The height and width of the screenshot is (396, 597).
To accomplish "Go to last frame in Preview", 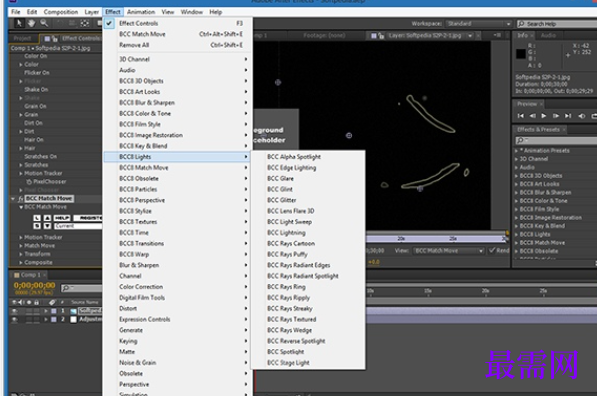I will click(568, 116).
